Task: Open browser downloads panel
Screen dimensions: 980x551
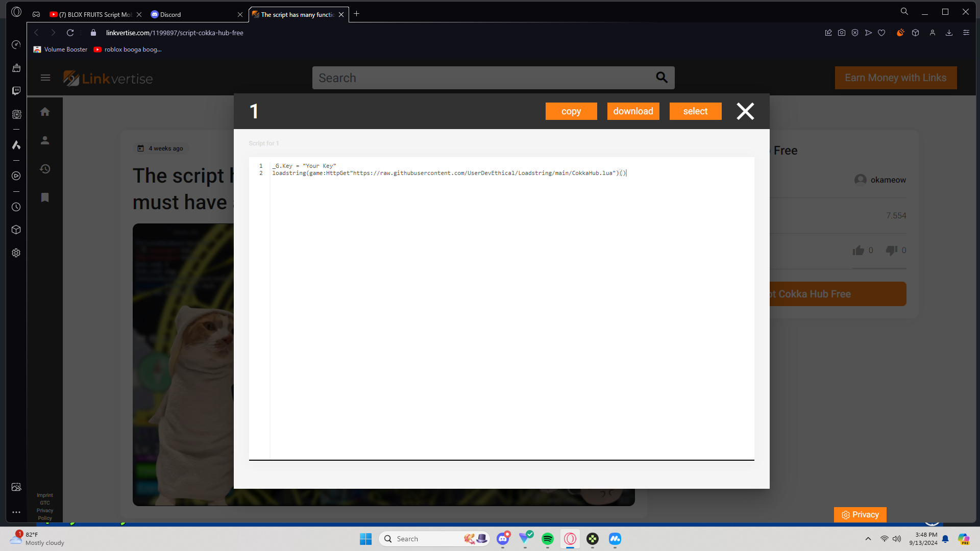Action: click(949, 33)
